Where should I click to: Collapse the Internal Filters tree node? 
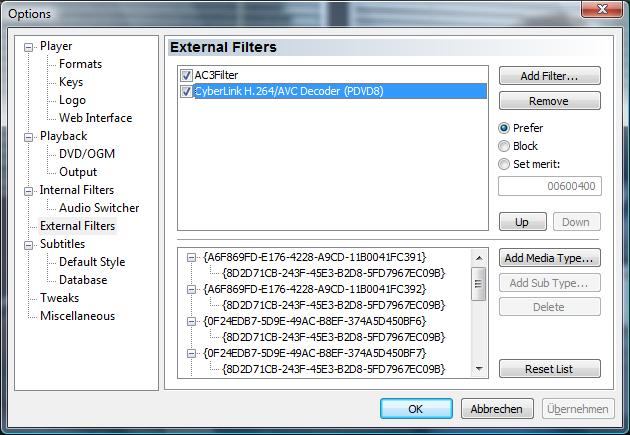[x=28, y=191]
